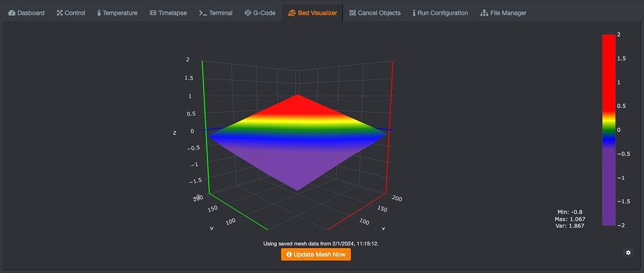Switch to the Cancel Objects tab

pyautogui.click(x=375, y=13)
